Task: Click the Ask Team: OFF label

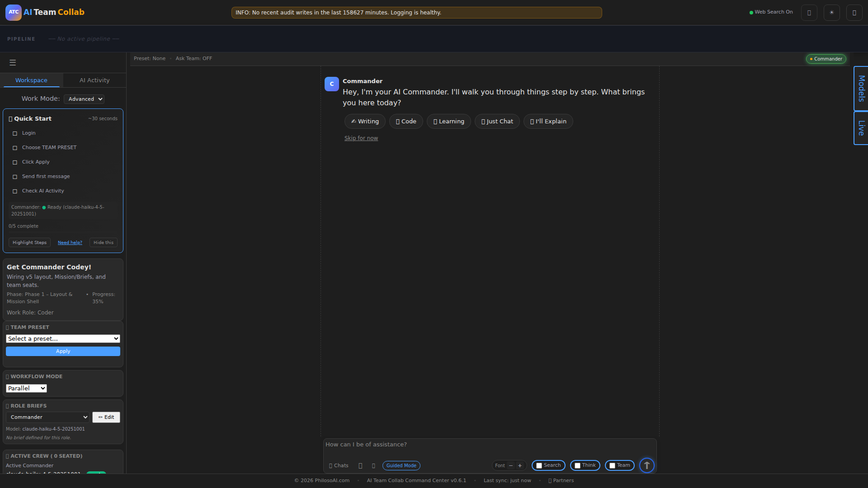Action: pyautogui.click(x=194, y=59)
